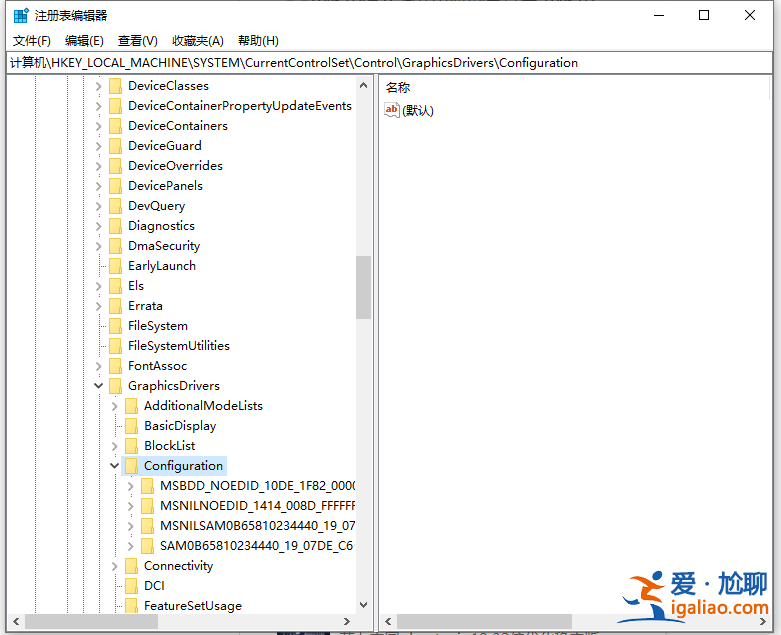Click the ab string value icon
This screenshot has height=635, width=781.
[x=391, y=110]
